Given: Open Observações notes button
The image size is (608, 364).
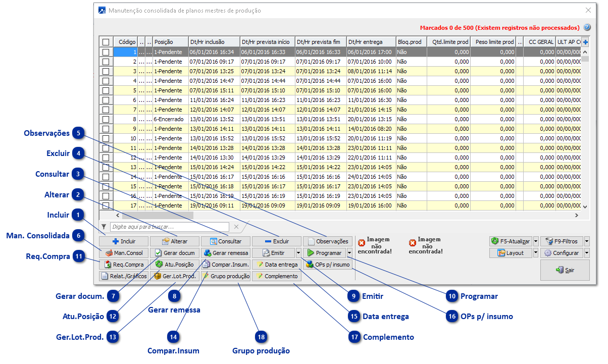Looking at the screenshot, I should (328, 241).
